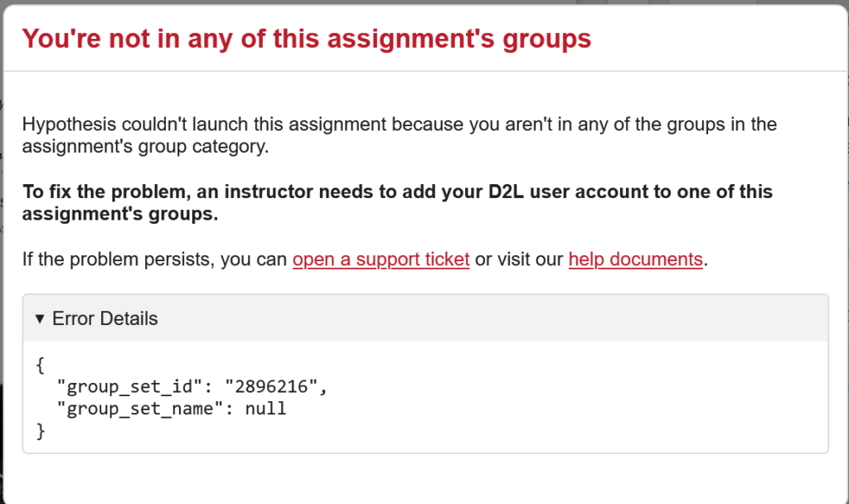The width and height of the screenshot is (849, 504).
Task: Click the bold instructor fix instruction text
Action: (397, 203)
